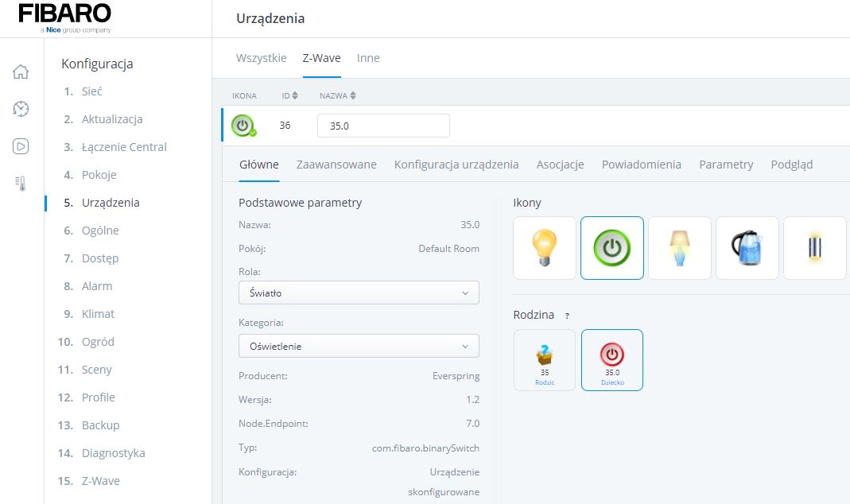Open the Kategoria dropdown showing Oświetlenie
The image size is (850, 504).
click(359, 346)
